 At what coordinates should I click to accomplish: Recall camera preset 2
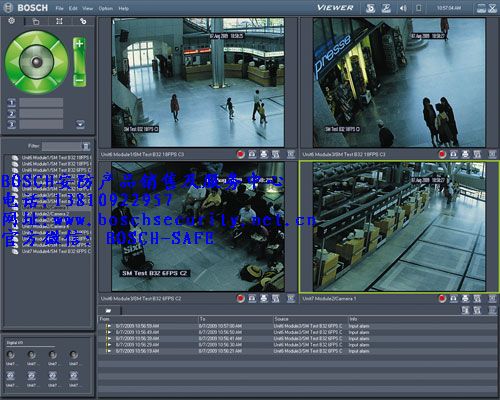pos(12,114)
